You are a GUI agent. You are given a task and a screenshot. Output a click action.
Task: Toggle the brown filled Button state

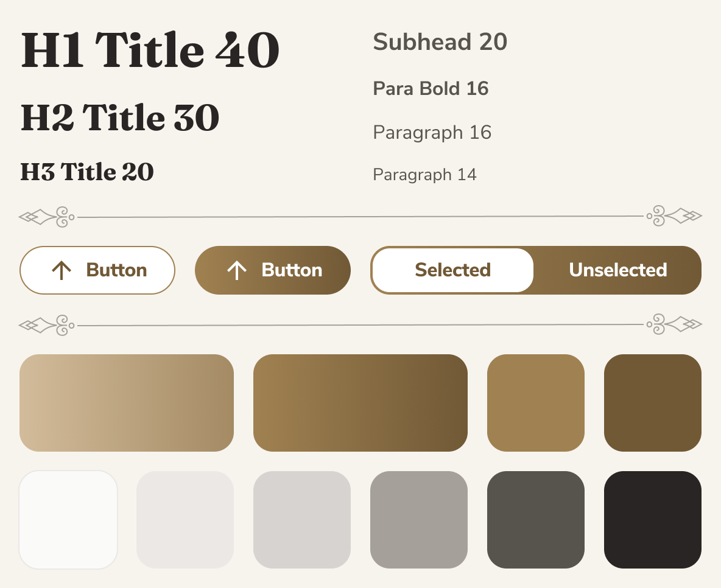click(272, 270)
